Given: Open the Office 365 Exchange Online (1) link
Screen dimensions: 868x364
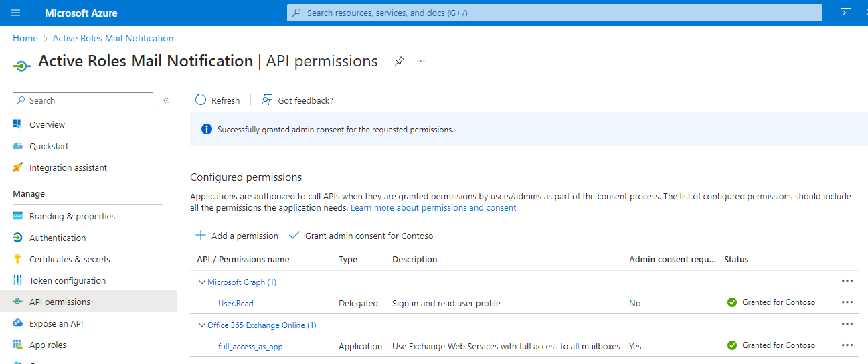Looking at the screenshot, I should (262, 325).
